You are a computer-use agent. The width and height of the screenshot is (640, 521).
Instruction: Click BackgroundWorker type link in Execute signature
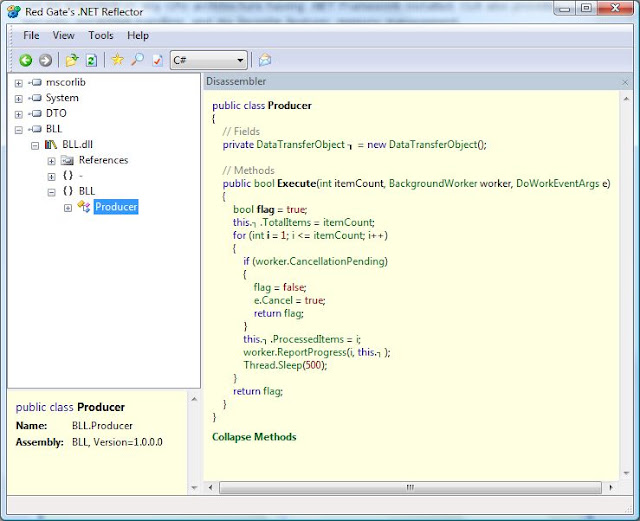[x=433, y=183]
